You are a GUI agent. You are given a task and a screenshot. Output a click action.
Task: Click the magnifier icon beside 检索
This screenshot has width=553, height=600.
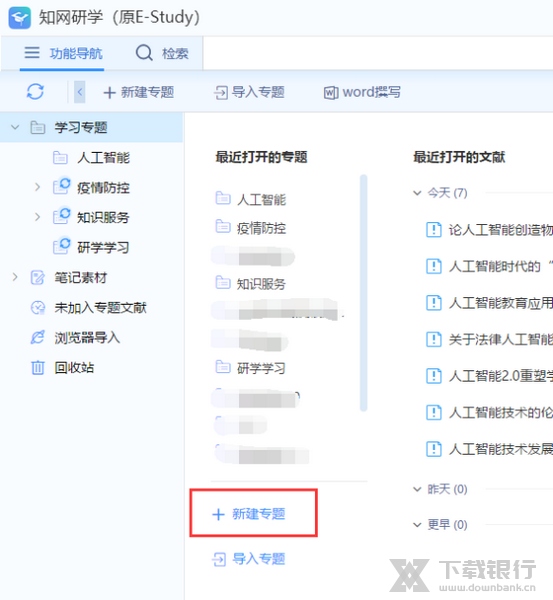pos(144,53)
